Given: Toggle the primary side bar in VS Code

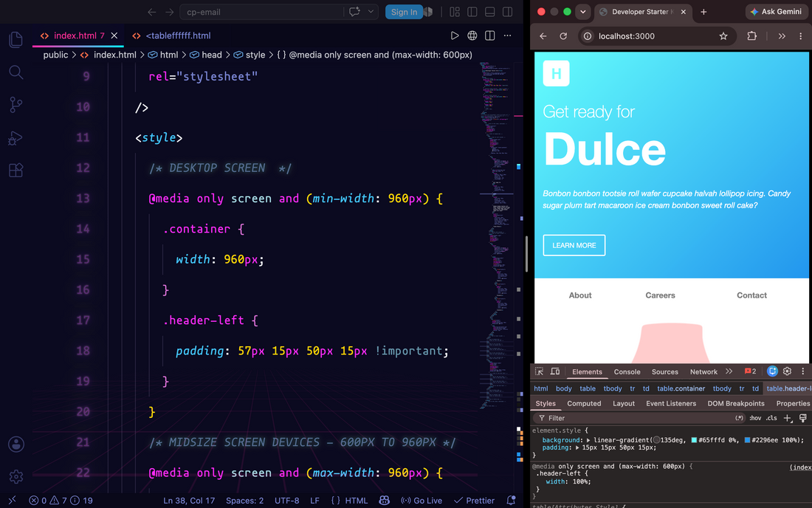Looking at the screenshot, I should (472, 12).
